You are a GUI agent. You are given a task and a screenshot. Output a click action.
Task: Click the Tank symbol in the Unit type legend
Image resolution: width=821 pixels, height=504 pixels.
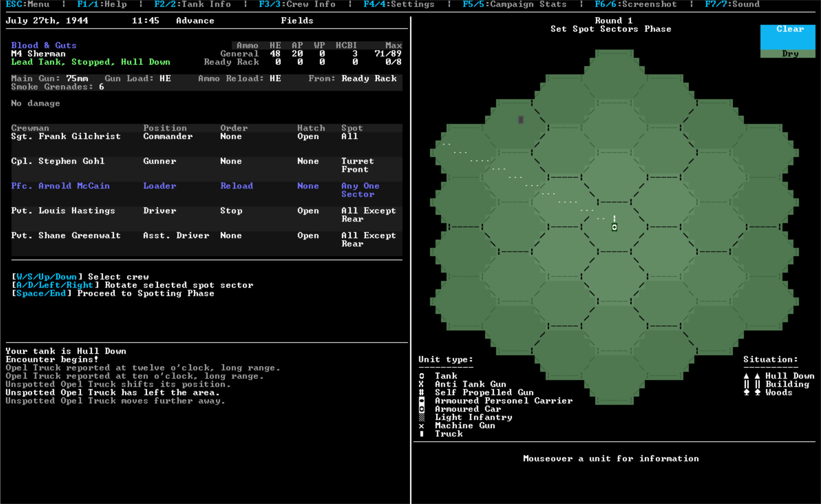[422, 375]
